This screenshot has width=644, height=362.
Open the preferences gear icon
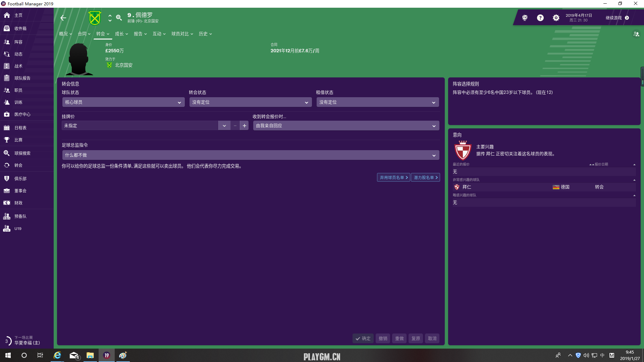(x=556, y=18)
